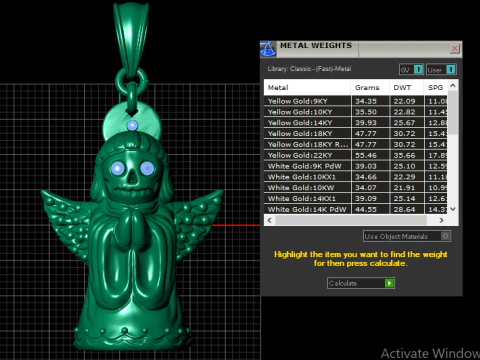Click the horizontal scroll right arrow
This screenshot has width=480, height=360.
tap(442, 220)
